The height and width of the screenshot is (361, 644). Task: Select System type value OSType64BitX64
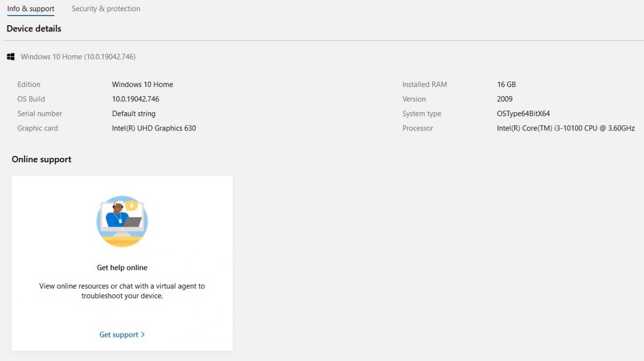(523, 113)
